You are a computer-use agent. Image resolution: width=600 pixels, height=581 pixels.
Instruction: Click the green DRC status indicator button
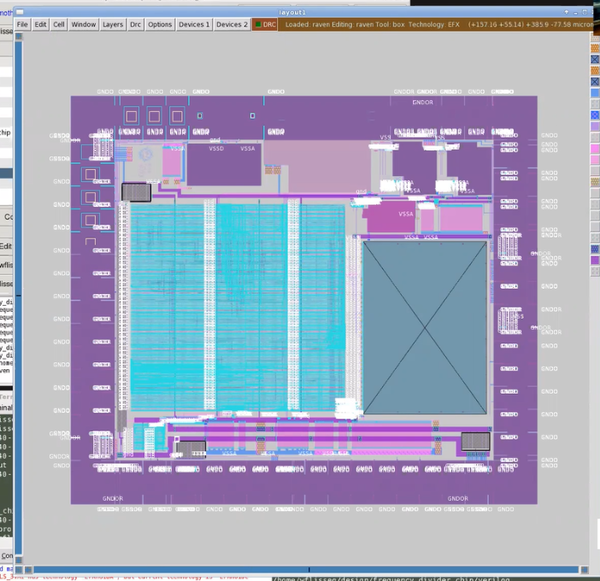click(x=265, y=24)
